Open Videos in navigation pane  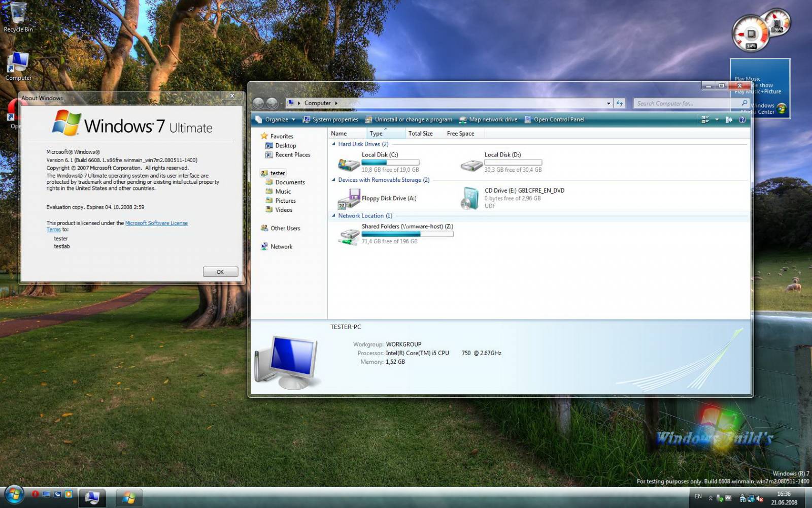[x=279, y=210]
